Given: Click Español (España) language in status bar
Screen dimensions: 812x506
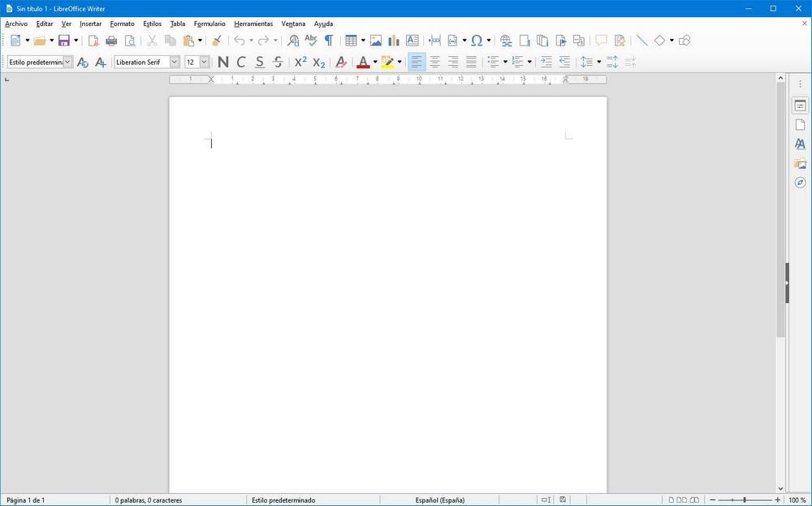Looking at the screenshot, I should click(439, 500).
